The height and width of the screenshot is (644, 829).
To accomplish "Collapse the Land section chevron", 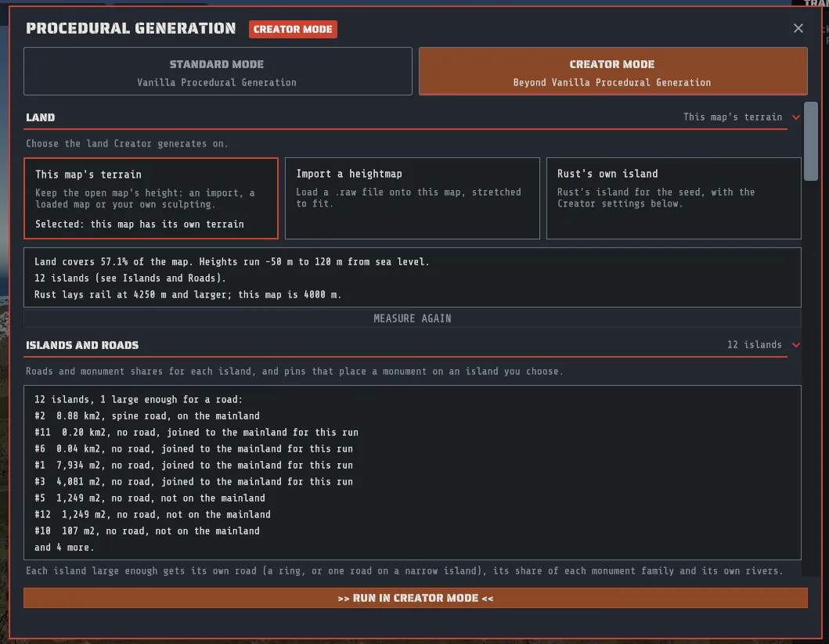I will tap(795, 117).
